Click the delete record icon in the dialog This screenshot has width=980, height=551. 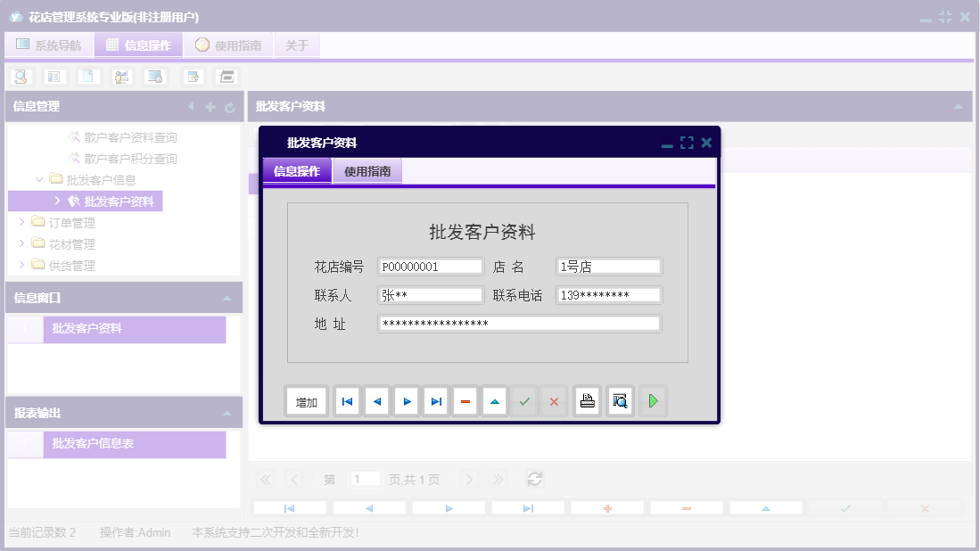[x=465, y=400]
